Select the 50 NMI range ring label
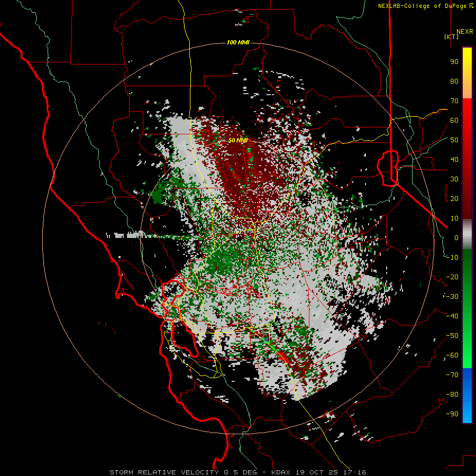Image resolution: width=476 pixels, height=476 pixels. point(238,140)
